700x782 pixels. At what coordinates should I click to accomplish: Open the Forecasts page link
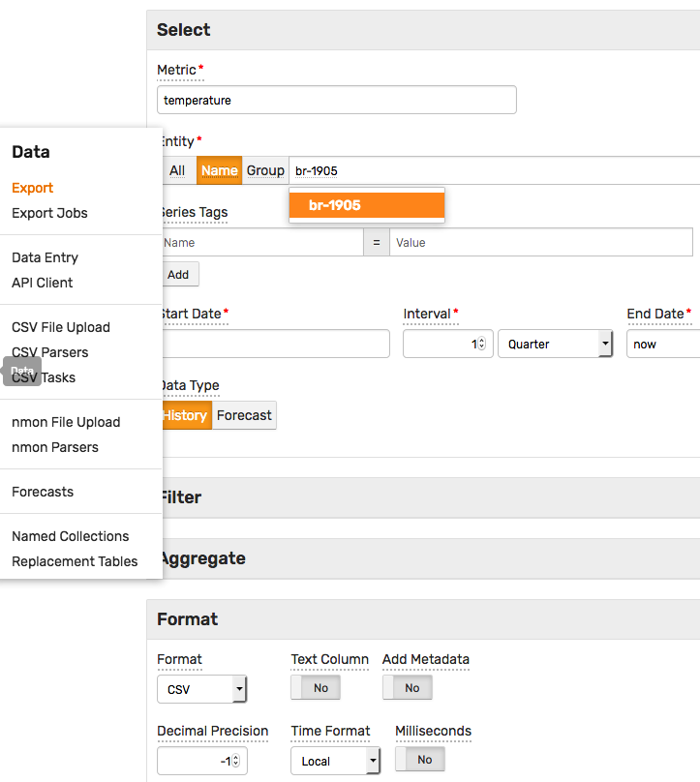[x=43, y=492]
